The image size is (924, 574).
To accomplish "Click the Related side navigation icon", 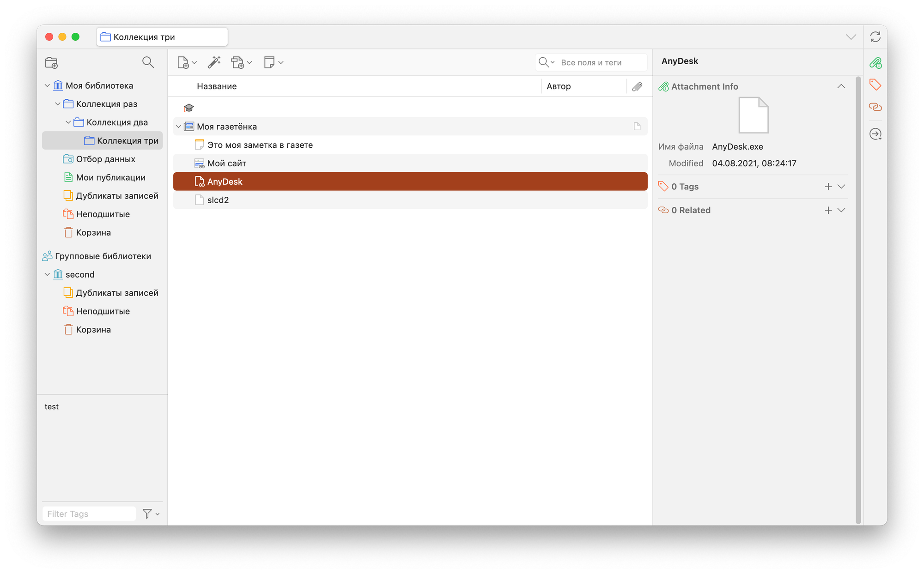I will 875,107.
